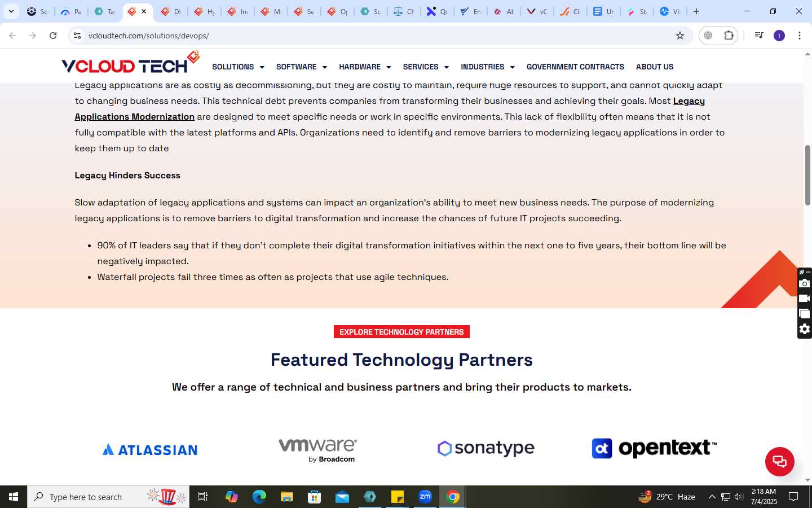Switch to the 'En' browser tab
The height and width of the screenshot is (508, 812).
(470, 11)
